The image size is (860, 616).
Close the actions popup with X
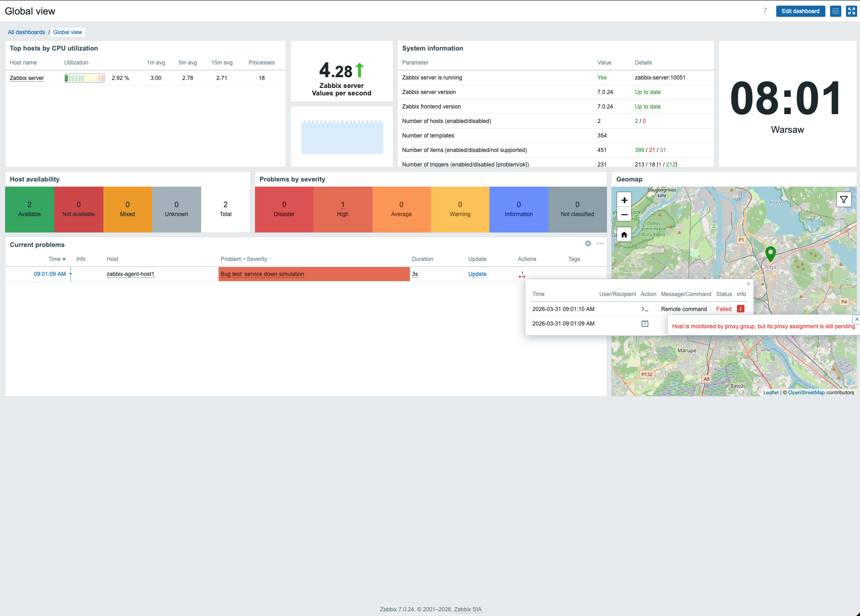[x=749, y=284]
